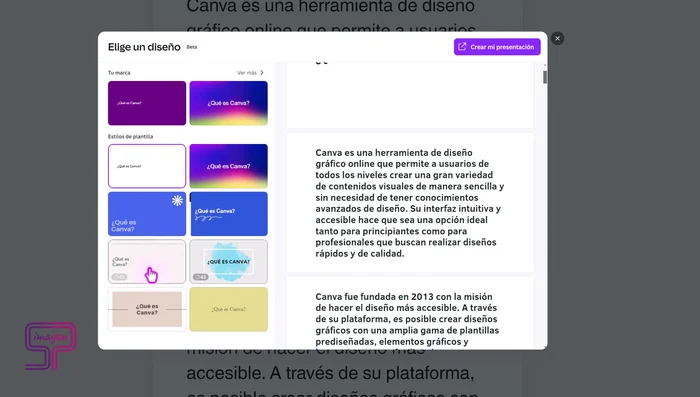
Task: Choose the yellow template style
Action: (229, 309)
